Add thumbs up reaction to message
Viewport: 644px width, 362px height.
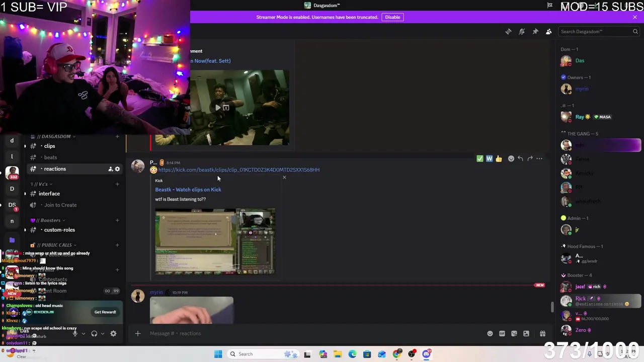click(499, 158)
